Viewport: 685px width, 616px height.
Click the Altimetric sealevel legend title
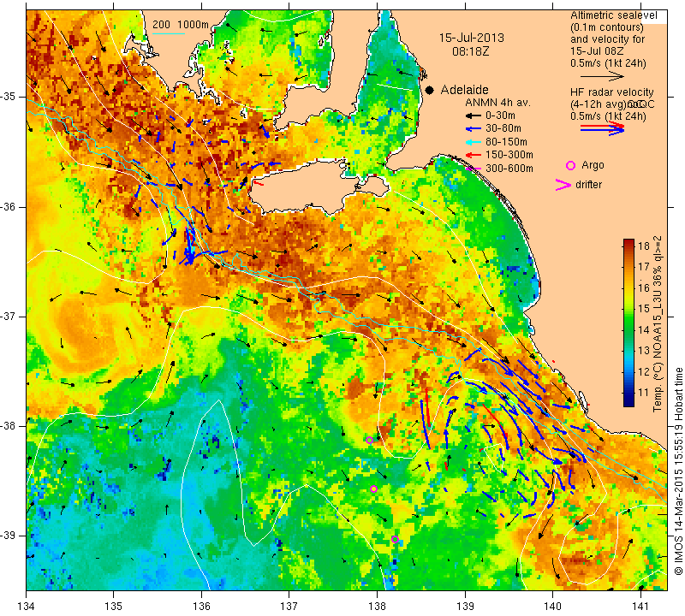613,15
